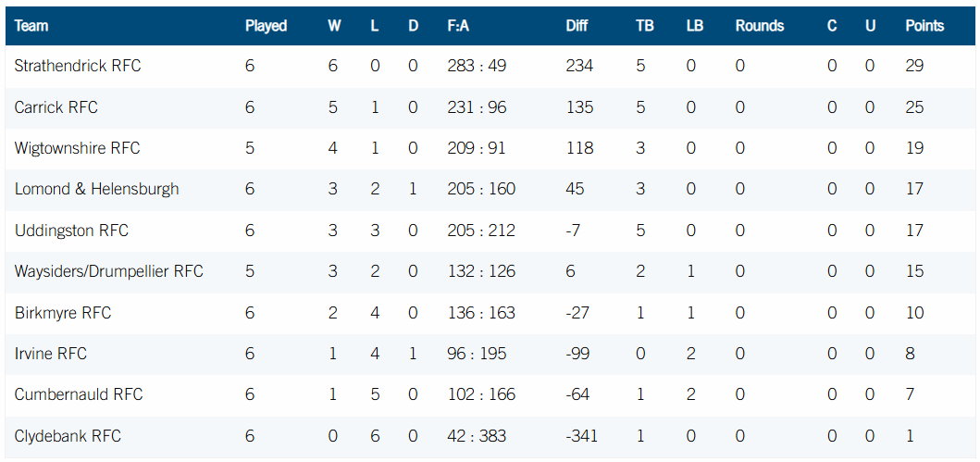Open Uddingston RFC team entry

point(71,230)
